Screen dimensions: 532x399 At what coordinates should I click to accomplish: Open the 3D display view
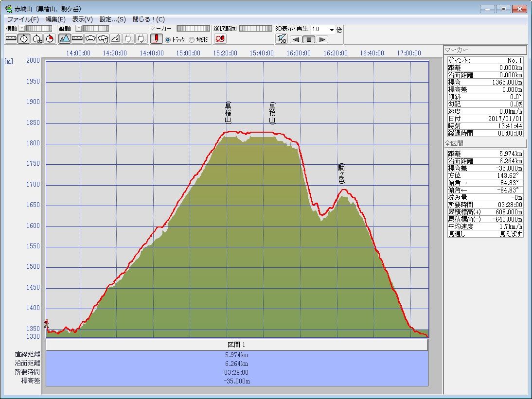click(x=282, y=39)
